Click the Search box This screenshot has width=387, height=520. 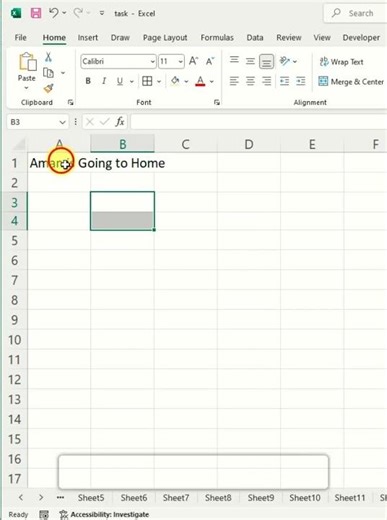(x=355, y=13)
